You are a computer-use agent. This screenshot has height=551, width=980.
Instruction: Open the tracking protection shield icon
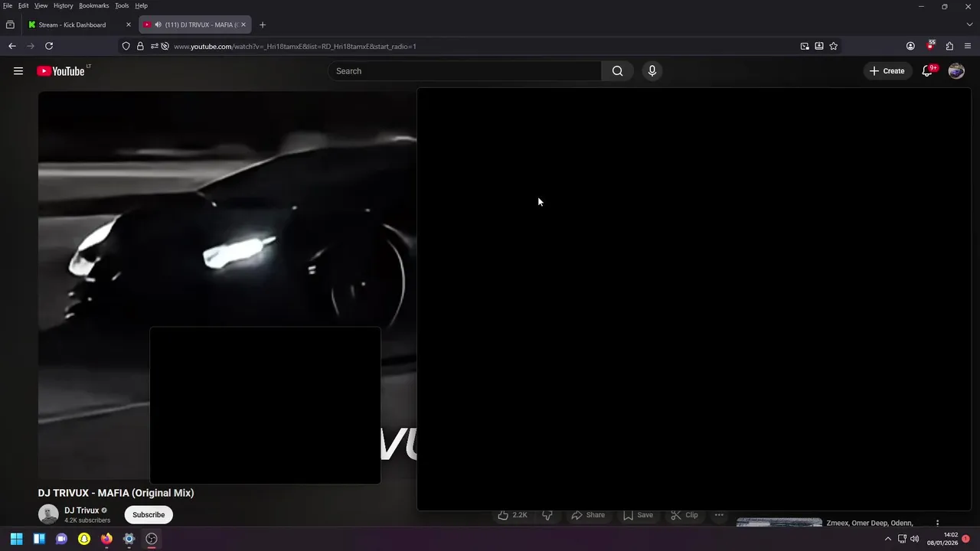click(126, 46)
